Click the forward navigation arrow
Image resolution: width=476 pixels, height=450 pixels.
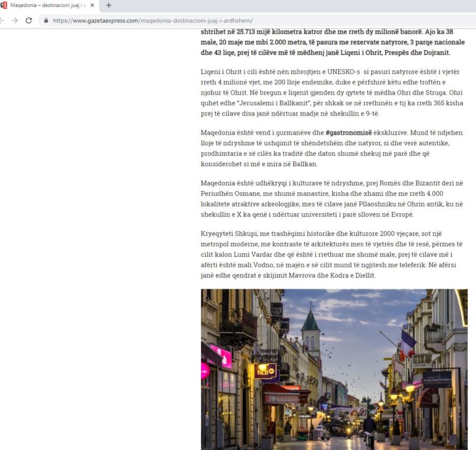pyautogui.click(x=14, y=20)
